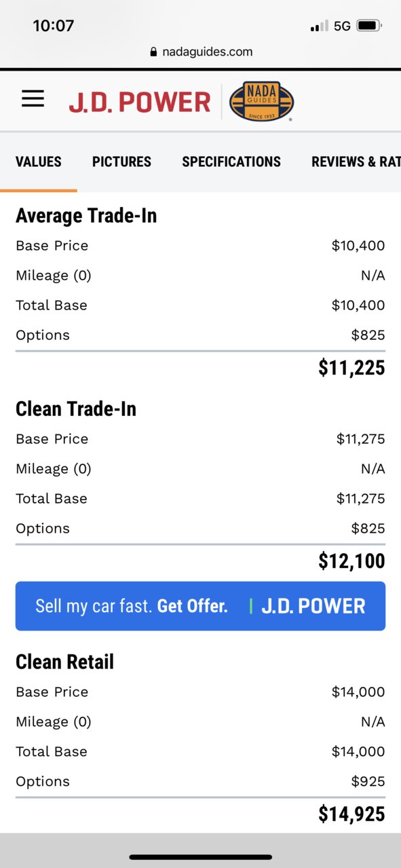Tap the $14,925 Clean Retail total
This screenshot has width=401, height=868.
point(351,814)
